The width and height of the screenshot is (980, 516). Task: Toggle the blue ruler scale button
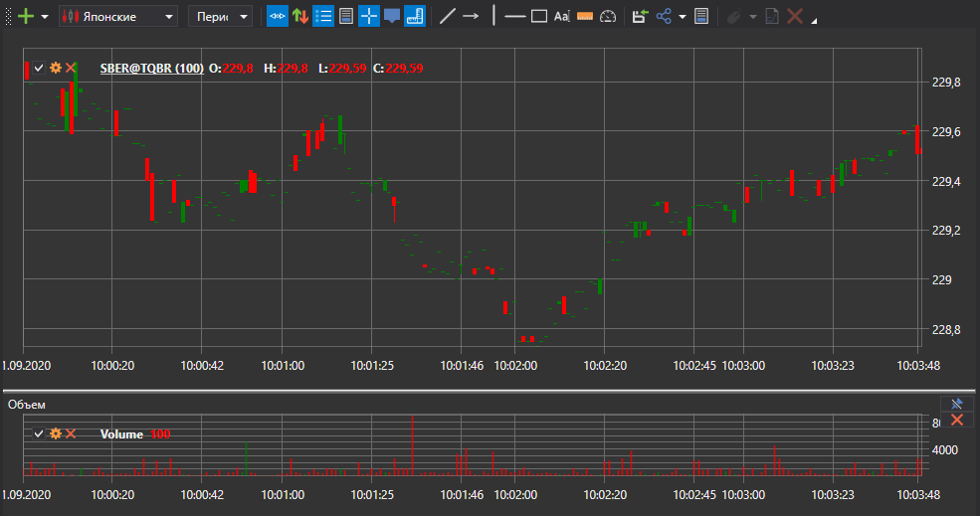[414, 16]
